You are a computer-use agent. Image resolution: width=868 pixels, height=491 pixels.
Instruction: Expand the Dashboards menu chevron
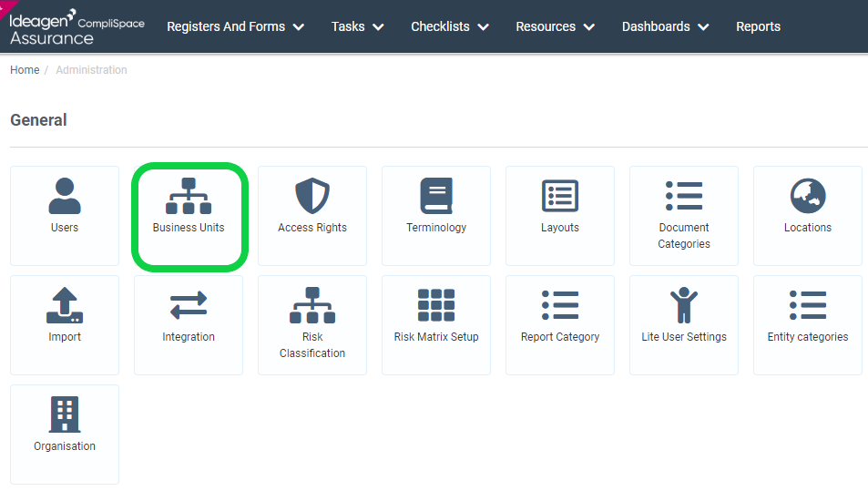coord(703,26)
